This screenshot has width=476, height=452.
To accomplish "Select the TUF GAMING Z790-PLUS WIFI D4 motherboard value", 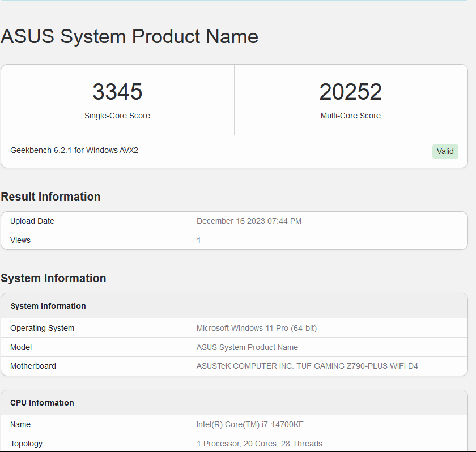I will pyautogui.click(x=307, y=366).
